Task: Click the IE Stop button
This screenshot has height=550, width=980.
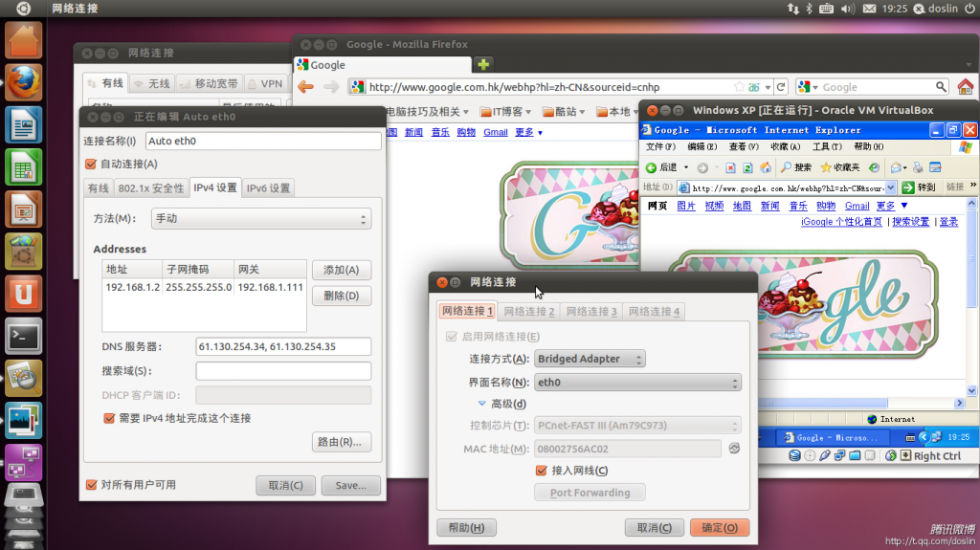Action: (730, 167)
